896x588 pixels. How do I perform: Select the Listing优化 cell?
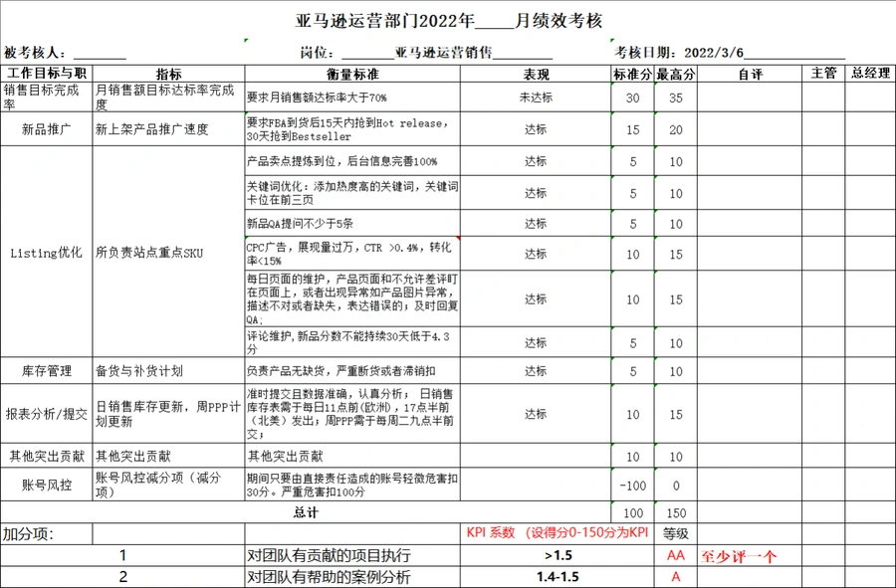click(46, 253)
